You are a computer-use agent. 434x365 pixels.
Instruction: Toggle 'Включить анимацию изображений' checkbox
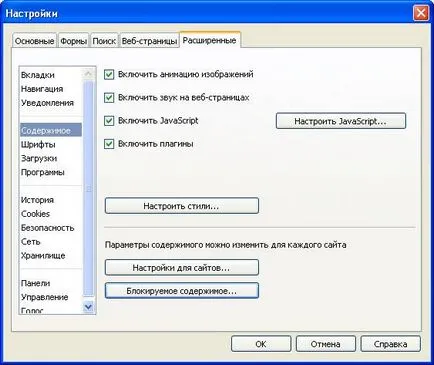point(109,74)
